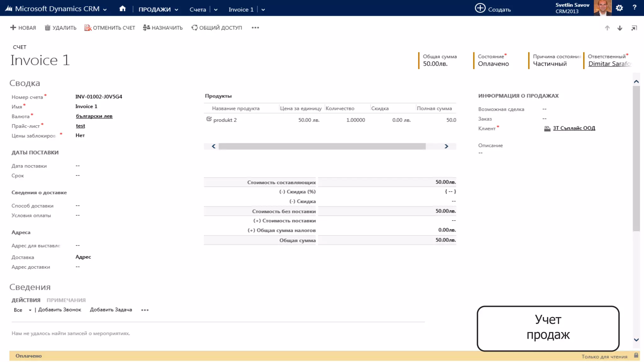Click the read-only lock icon in status bar
The width and height of the screenshot is (644, 362).
636,355
